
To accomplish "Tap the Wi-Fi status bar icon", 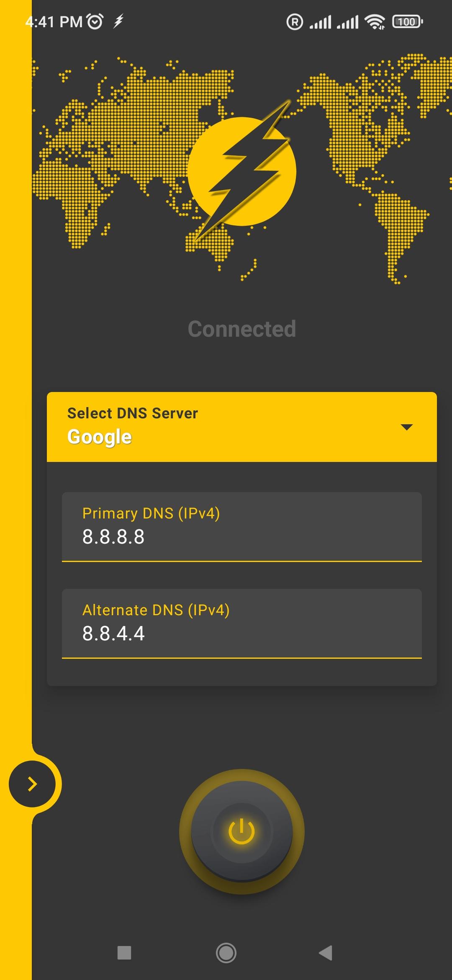I will pyautogui.click(x=375, y=22).
